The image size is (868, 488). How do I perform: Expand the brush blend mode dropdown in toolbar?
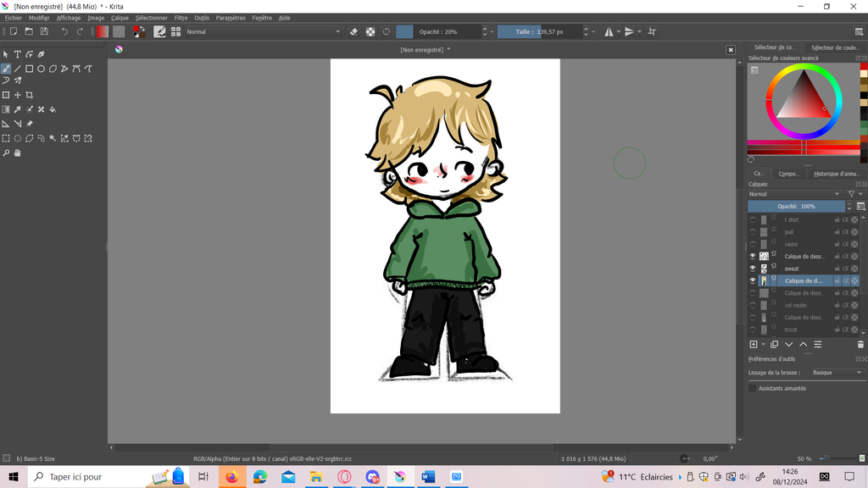263,31
